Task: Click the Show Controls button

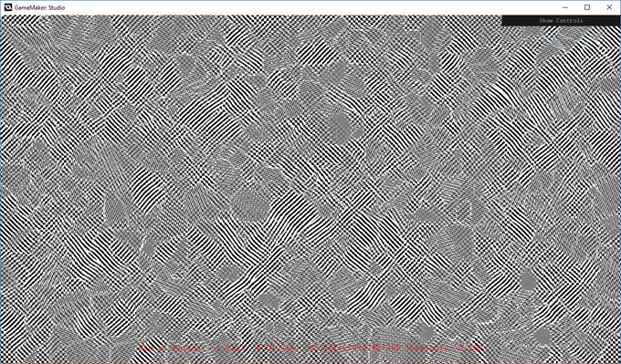Action: pyautogui.click(x=561, y=21)
